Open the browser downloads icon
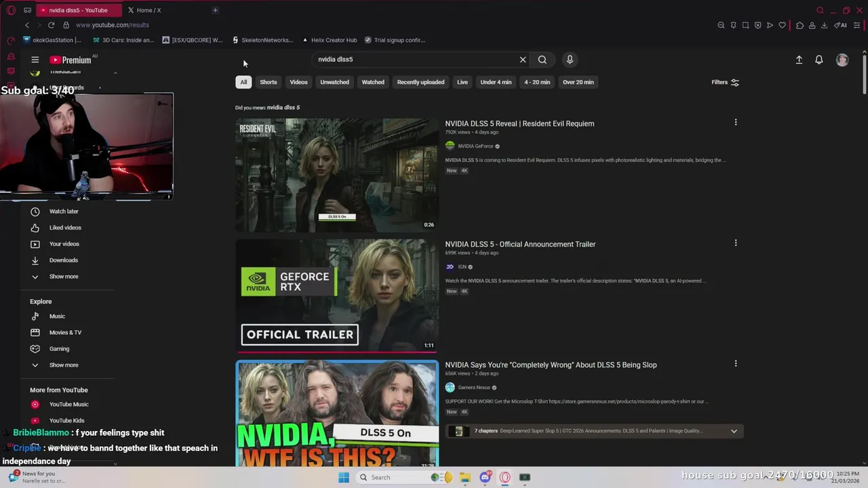The image size is (868, 488). (x=824, y=25)
